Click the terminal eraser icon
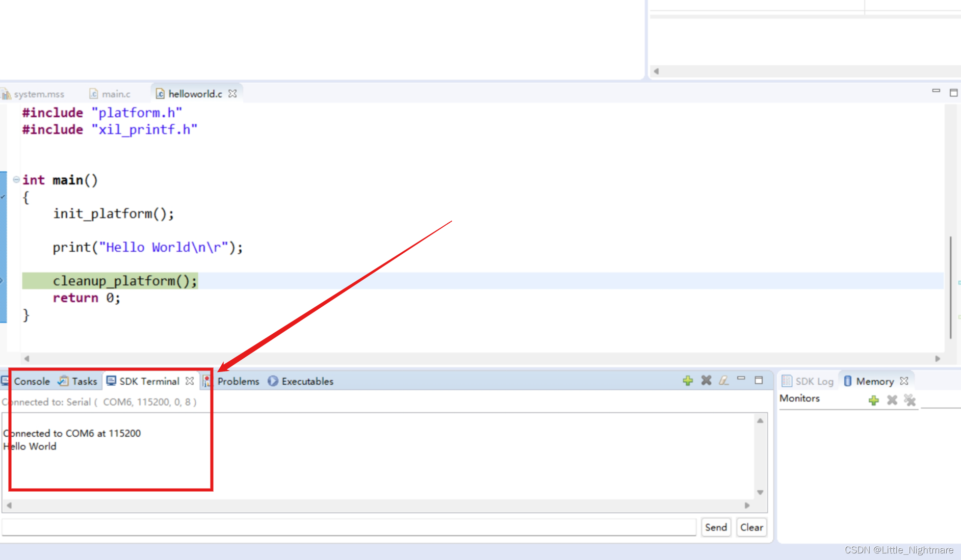The image size is (961, 560). coord(724,380)
